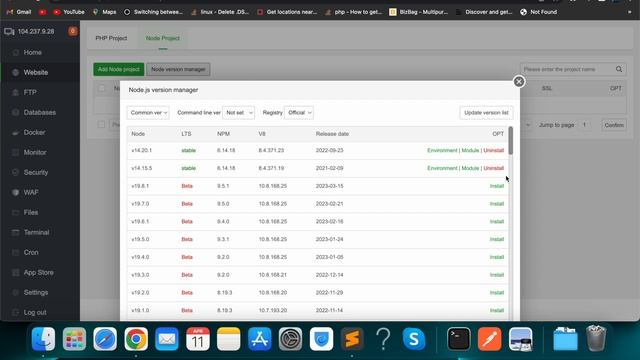The image size is (640, 360).
Task: Open the Discover and get... bookmark
Action: point(484,12)
